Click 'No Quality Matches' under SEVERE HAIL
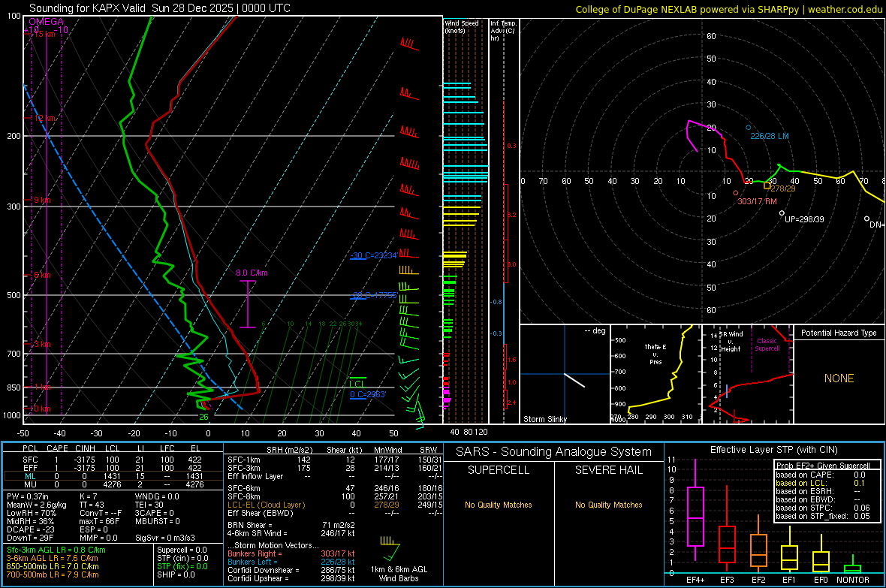 click(608, 505)
